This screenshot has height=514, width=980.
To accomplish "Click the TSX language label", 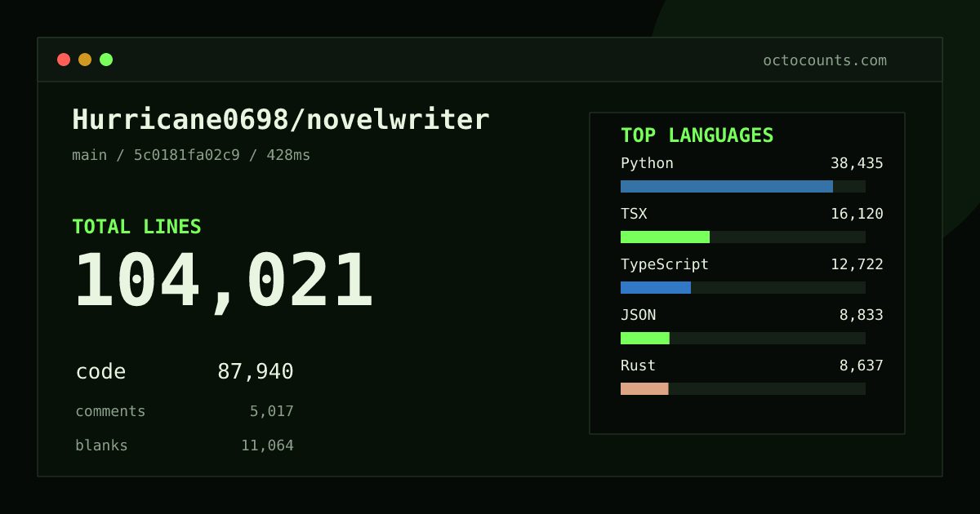I will [x=634, y=214].
